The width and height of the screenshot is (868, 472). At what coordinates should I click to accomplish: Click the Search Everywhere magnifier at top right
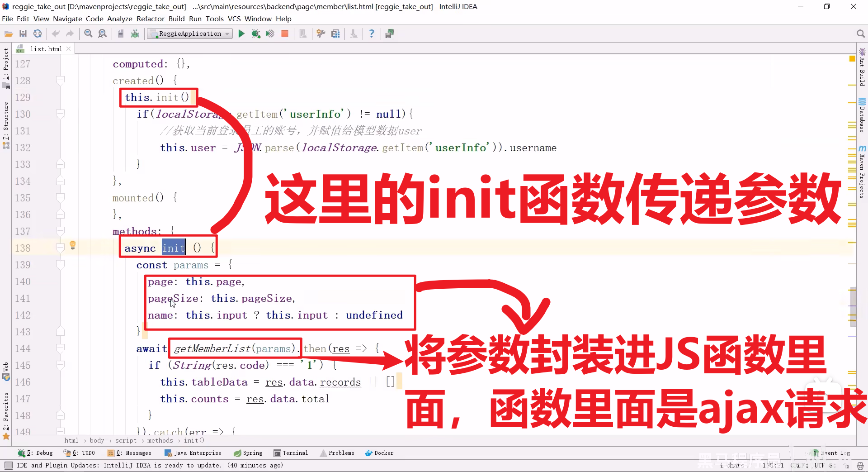point(860,34)
